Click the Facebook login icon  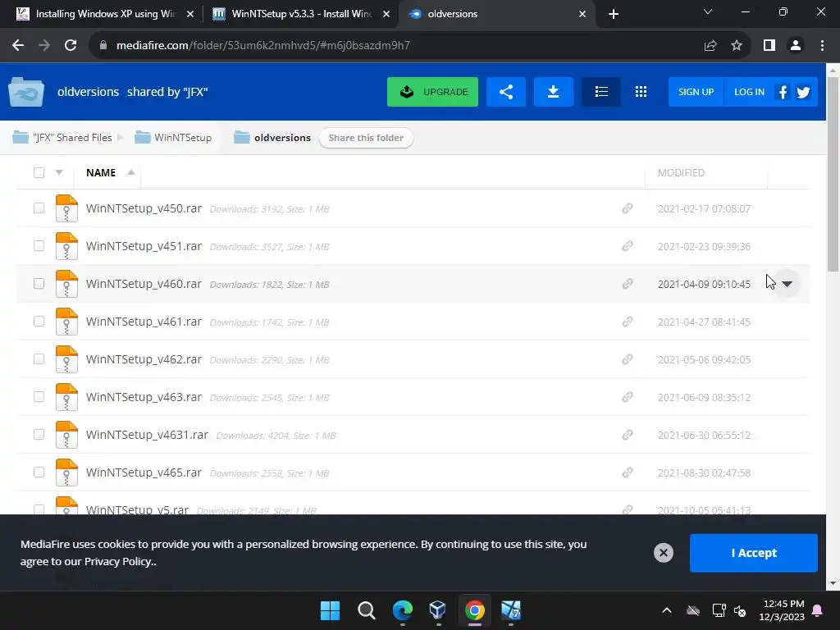[783, 92]
